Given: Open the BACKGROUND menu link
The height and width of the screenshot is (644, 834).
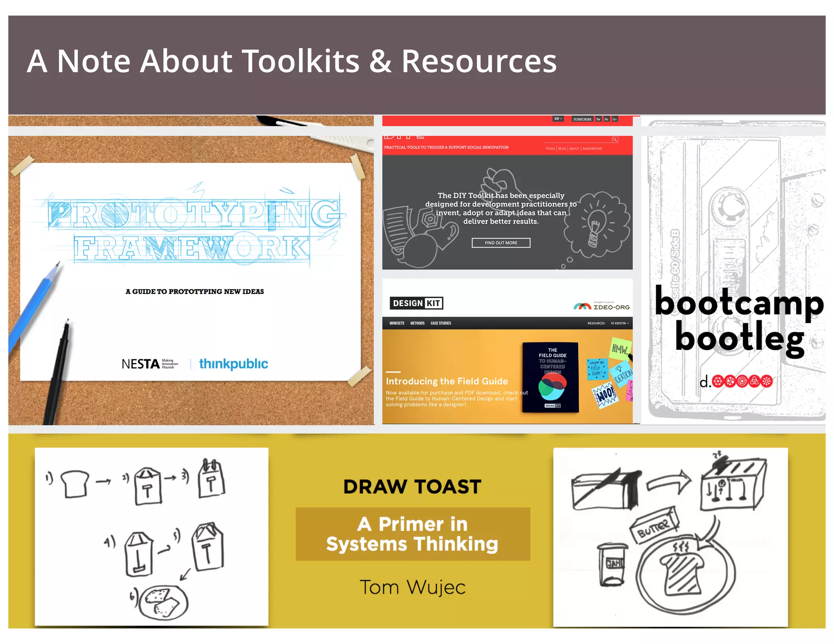Looking at the screenshot, I should [592, 149].
